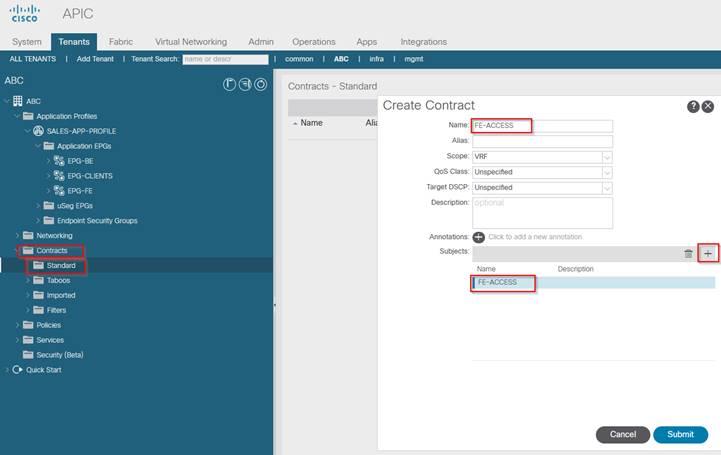The image size is (721, 455).
Task: Select the mgmt tenant link
Action: 414,59
